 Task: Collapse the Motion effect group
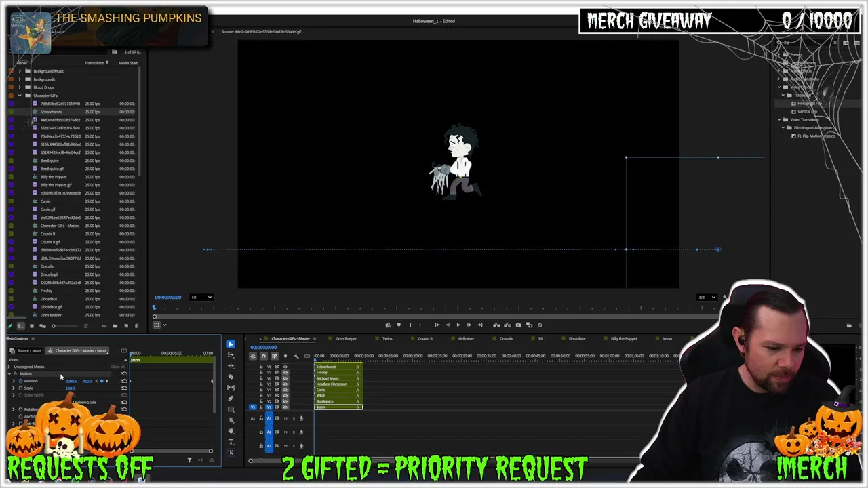tap(9, 374)
